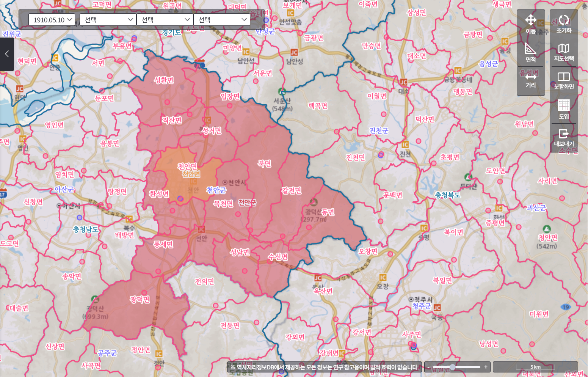Expand the collapsed left side panel

(x=7, y=54)
